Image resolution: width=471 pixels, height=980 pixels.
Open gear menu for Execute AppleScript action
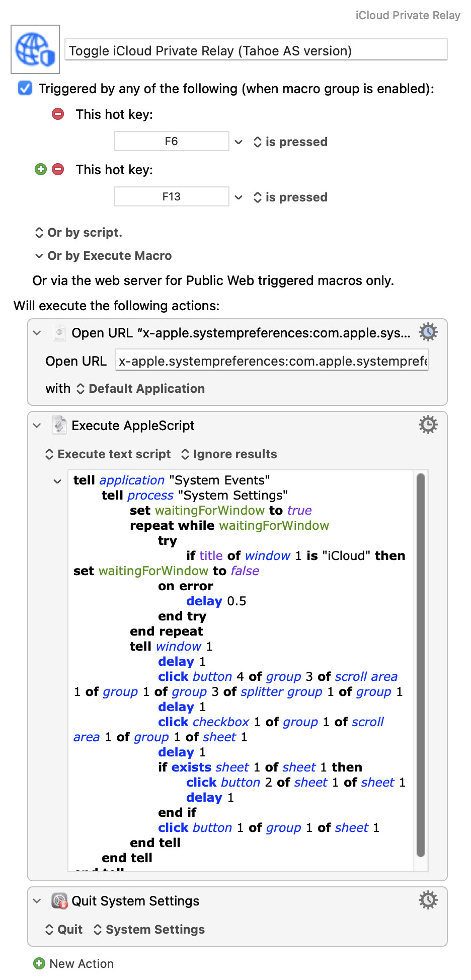click(428, 425)
